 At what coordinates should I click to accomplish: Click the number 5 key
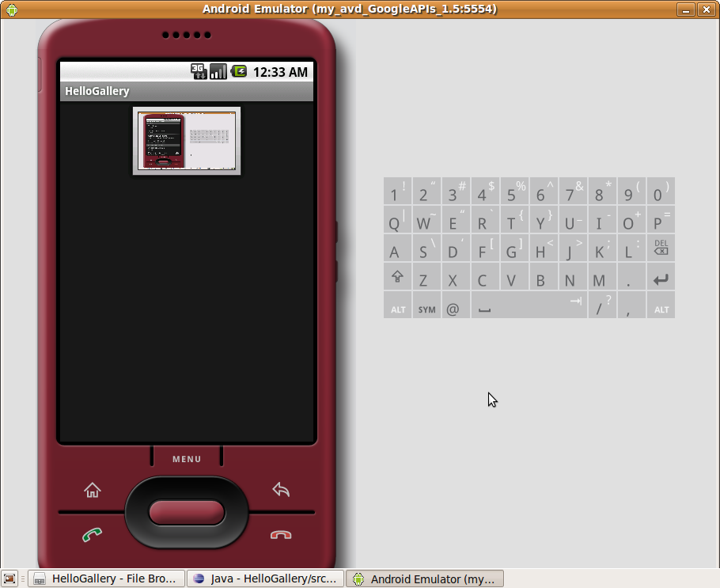coord(515,191)
